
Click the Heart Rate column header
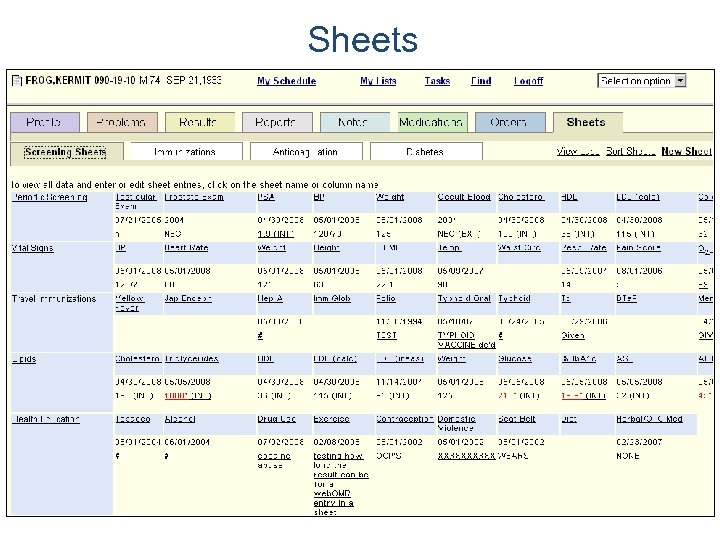pyautogui.click(x=186, y=248)
